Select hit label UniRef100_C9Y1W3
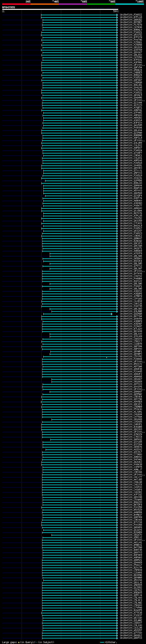146x644 pixels. click(131, 299)
